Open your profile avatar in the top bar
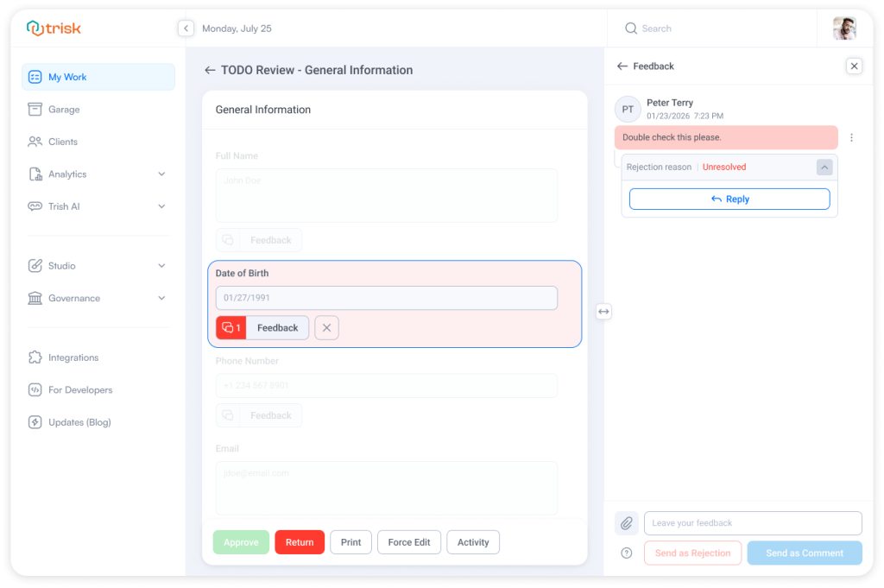Image resolution: width=884 pixels, height=588 pixels. tap(844, 28)
